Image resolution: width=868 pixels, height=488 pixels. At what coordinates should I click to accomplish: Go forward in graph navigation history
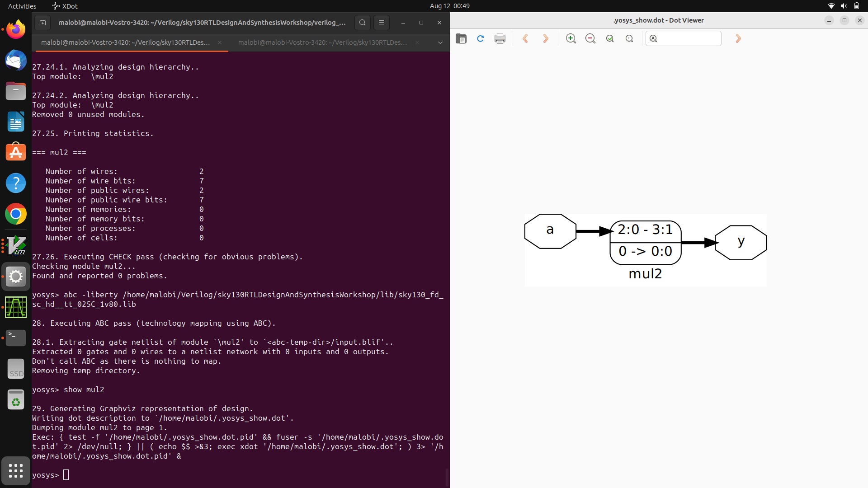point(546,38)
